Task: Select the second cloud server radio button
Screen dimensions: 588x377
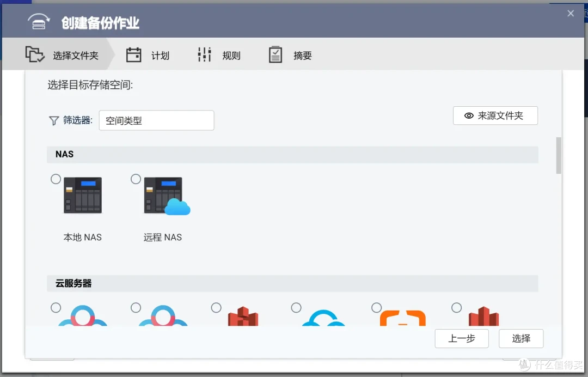Action: click(136, 308)
